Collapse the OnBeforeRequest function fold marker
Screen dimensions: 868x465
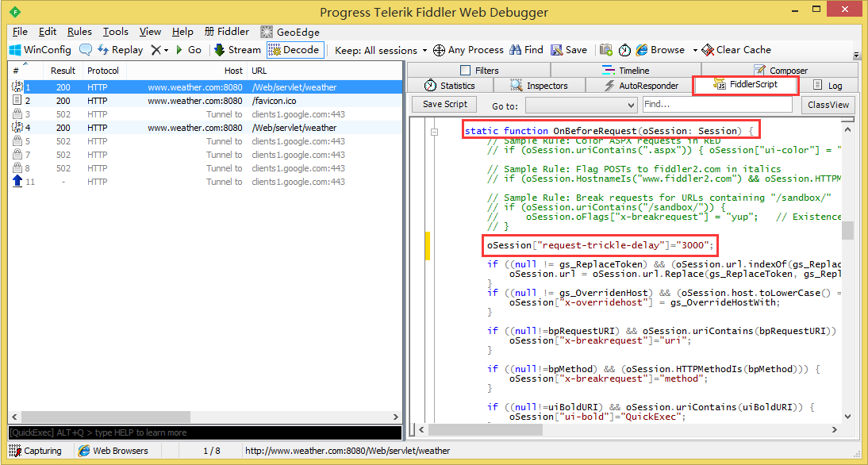435,132
